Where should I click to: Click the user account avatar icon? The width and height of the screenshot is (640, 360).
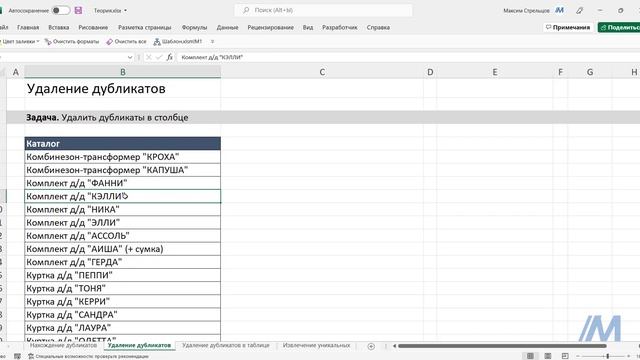point(560,10)
